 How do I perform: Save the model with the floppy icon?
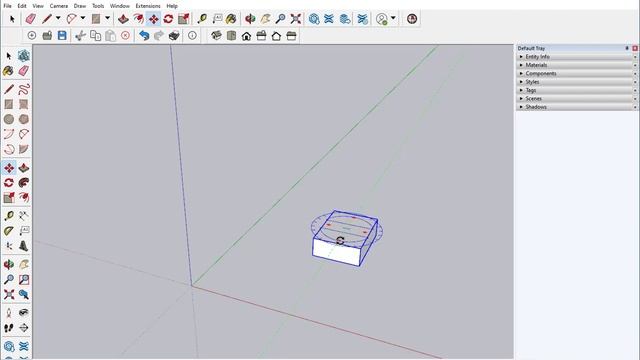tap(62, 36)
